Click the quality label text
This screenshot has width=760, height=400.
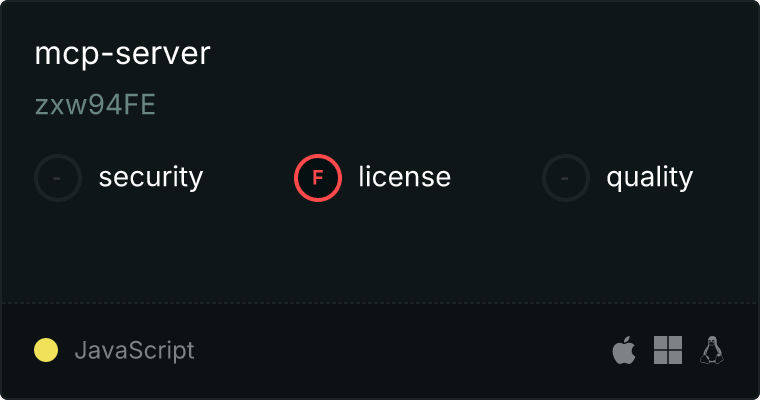pos(650,177)
